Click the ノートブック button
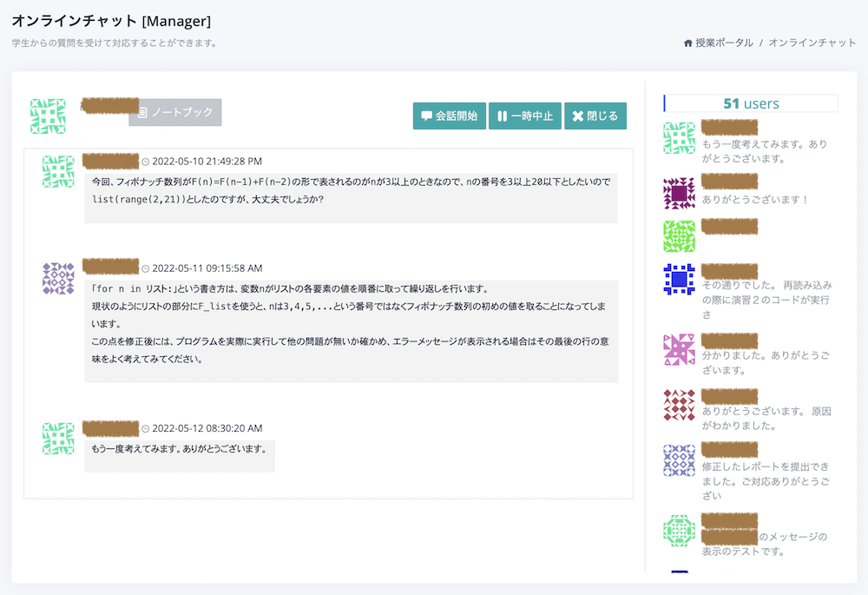This screenshot has height=595, width=868. (x=175, y=113)
